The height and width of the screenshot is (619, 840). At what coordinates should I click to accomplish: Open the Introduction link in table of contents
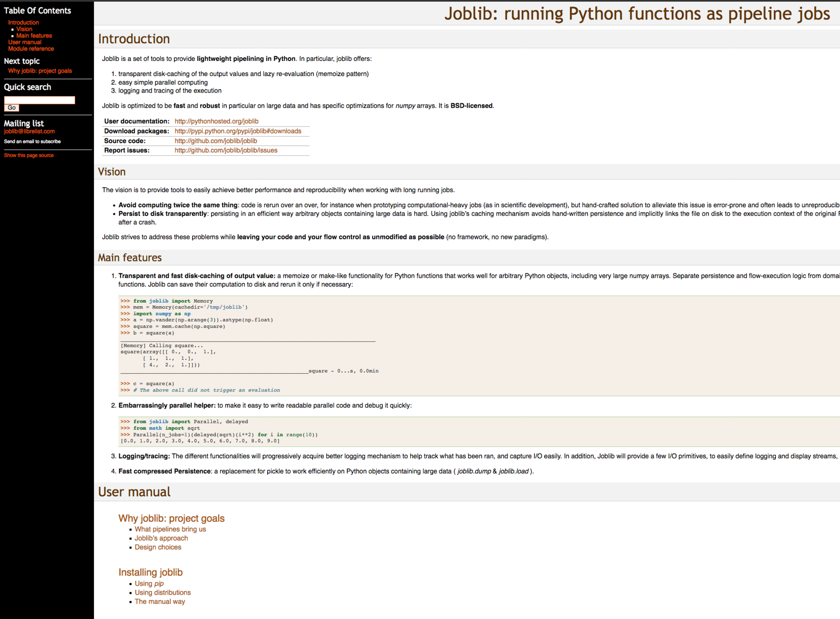click(x=23, y=22)
